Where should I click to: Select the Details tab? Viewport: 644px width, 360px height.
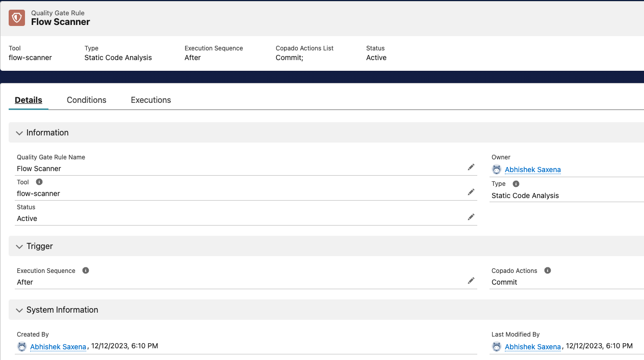pyautogui.click(x=29, y=100)
